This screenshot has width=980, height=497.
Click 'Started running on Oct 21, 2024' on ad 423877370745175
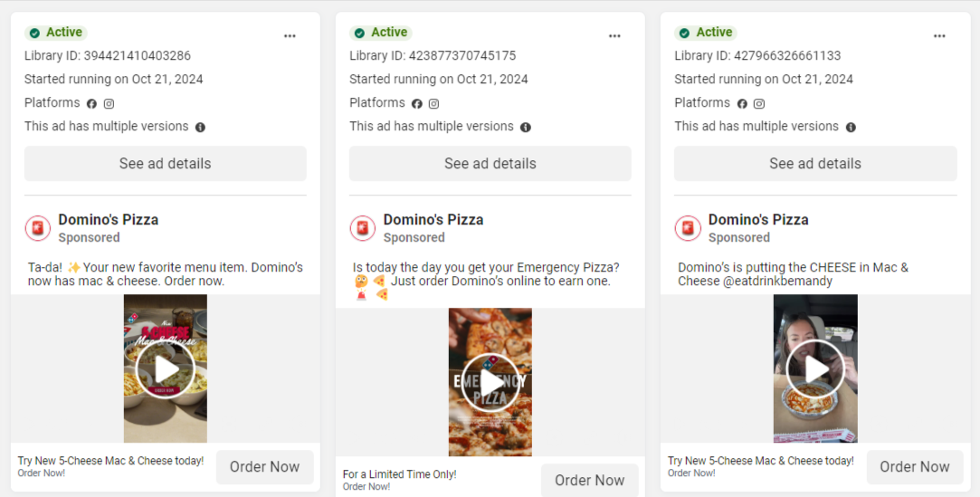(x=439, y=80)
